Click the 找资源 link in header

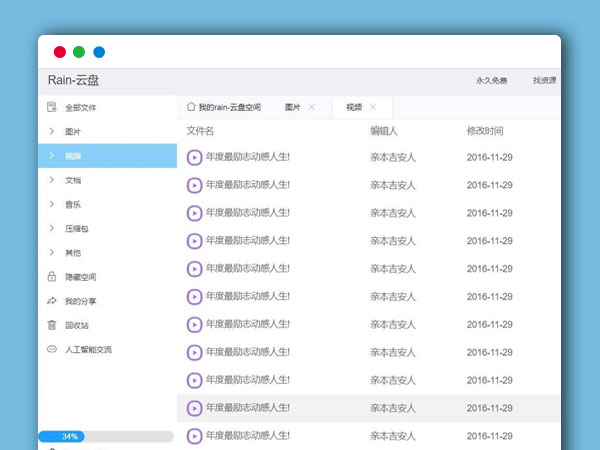(x=544, y=81)
